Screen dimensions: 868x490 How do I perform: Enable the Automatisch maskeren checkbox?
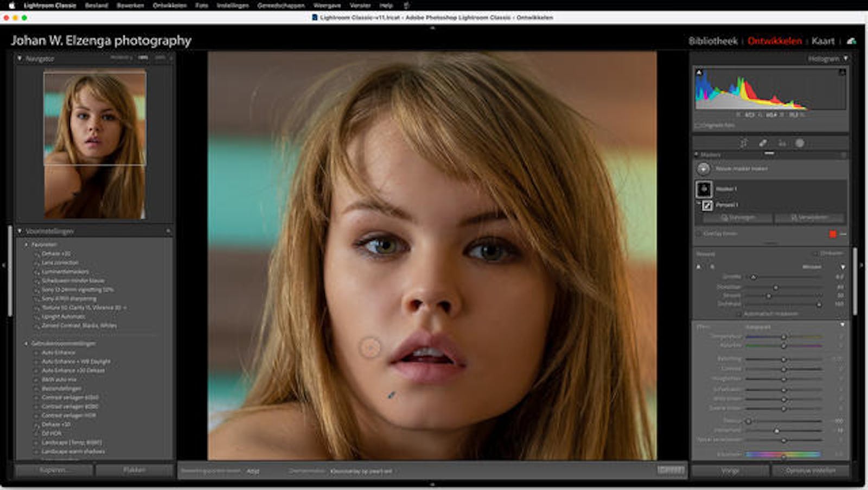pyautogui.click(x=739, y=314)
